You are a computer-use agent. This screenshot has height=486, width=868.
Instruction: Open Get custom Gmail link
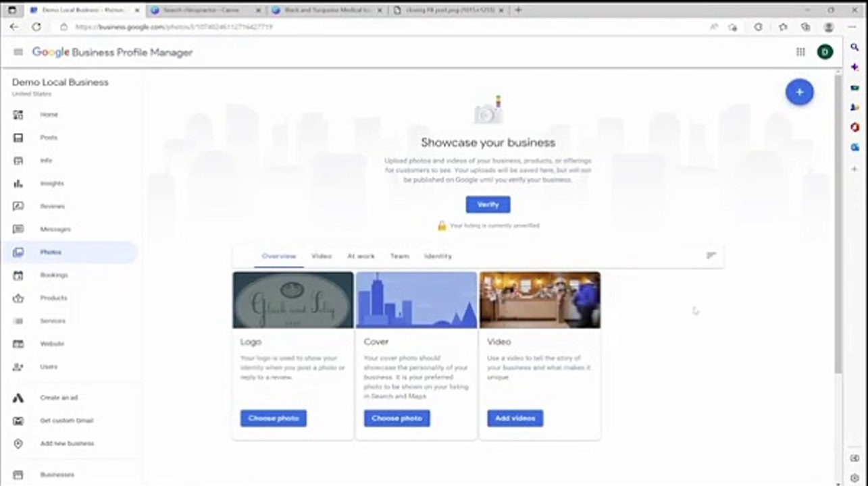[x=67, y=421]
